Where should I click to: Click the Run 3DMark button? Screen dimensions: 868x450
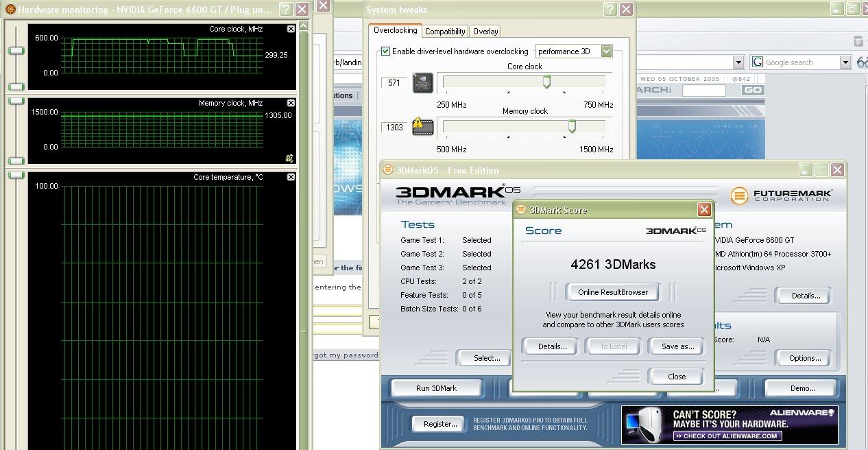(x=436, y=388)
